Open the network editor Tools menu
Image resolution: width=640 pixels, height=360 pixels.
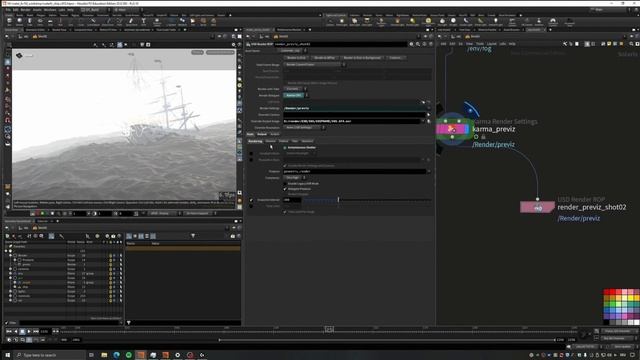480,44
